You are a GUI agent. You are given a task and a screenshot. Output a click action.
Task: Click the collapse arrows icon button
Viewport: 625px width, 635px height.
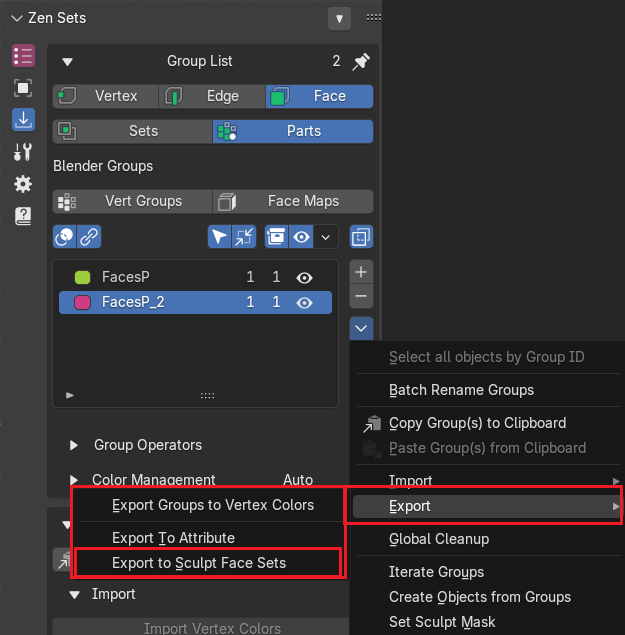(244, 237)
